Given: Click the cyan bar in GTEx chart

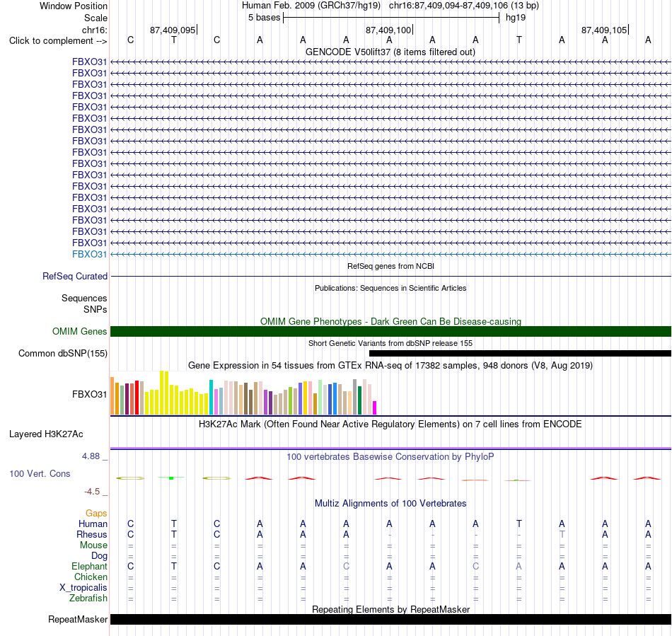Looking at the screenshot, I should (211, 398).
